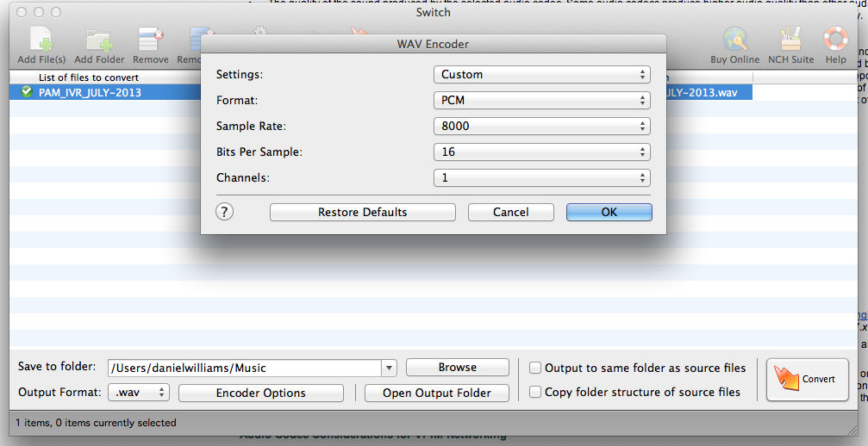The height and width of the screenshot is (446, 868).
Task: Expand the Save to folder history arrow
Action: pyautogui.click(x=389, y=368)
